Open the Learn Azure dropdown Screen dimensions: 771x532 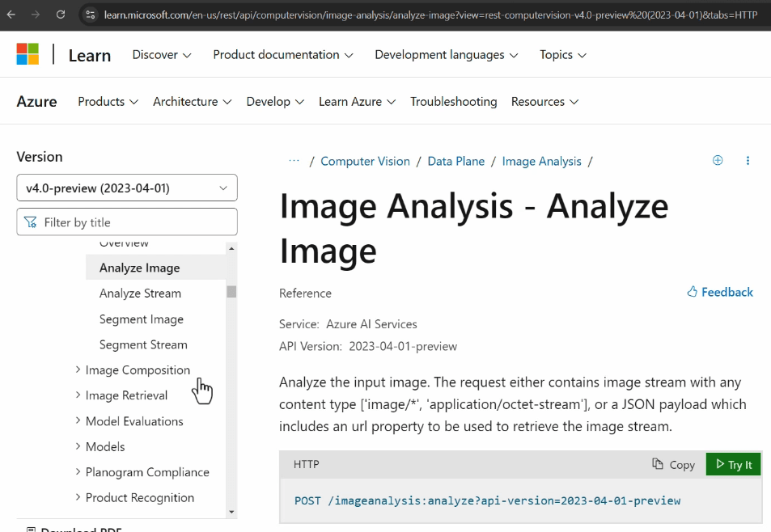click(x=358, y=102)
